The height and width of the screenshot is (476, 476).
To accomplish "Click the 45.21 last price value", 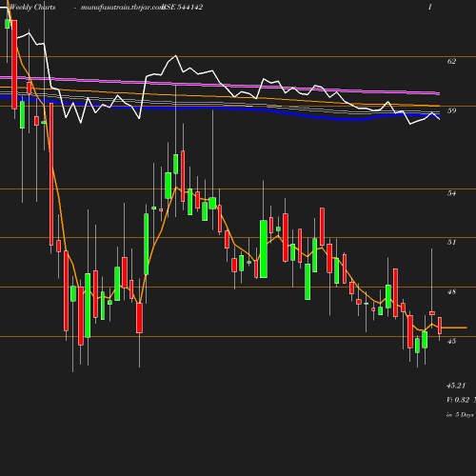I will pyautogui.click(x=456, y=386).
